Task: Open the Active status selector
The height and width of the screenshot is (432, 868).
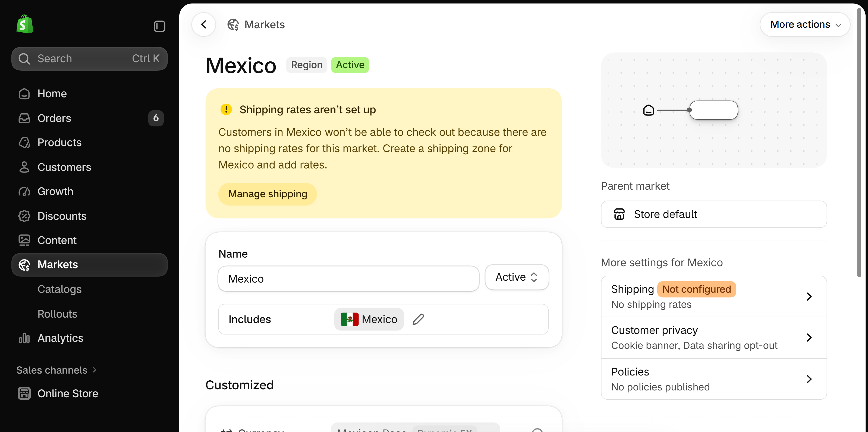Action: point(517,277)
